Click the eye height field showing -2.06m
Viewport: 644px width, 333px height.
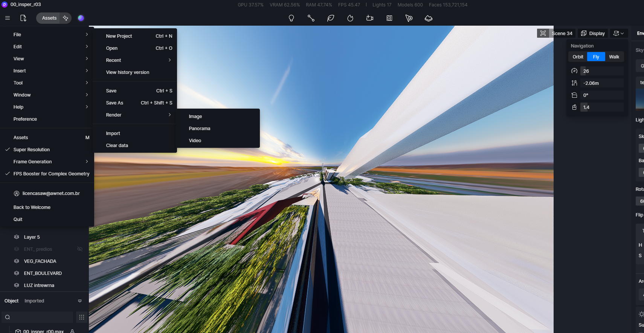(602, 83)
